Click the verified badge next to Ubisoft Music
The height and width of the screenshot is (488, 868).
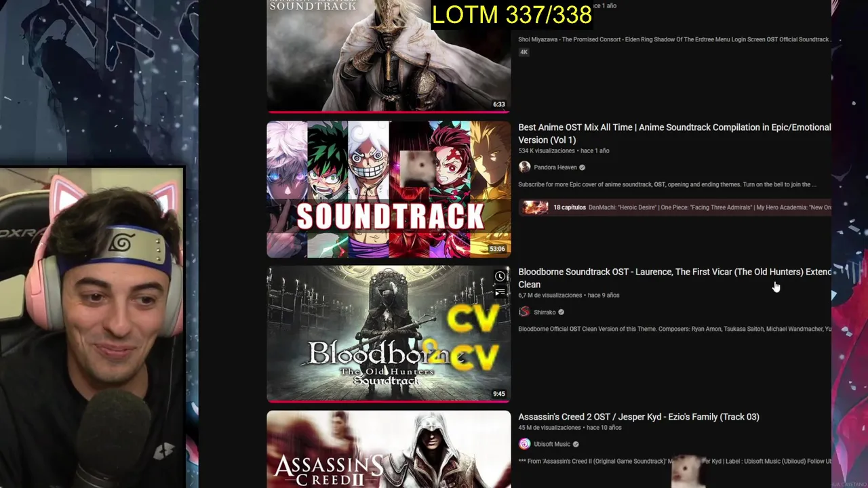(x=576, y=444)
